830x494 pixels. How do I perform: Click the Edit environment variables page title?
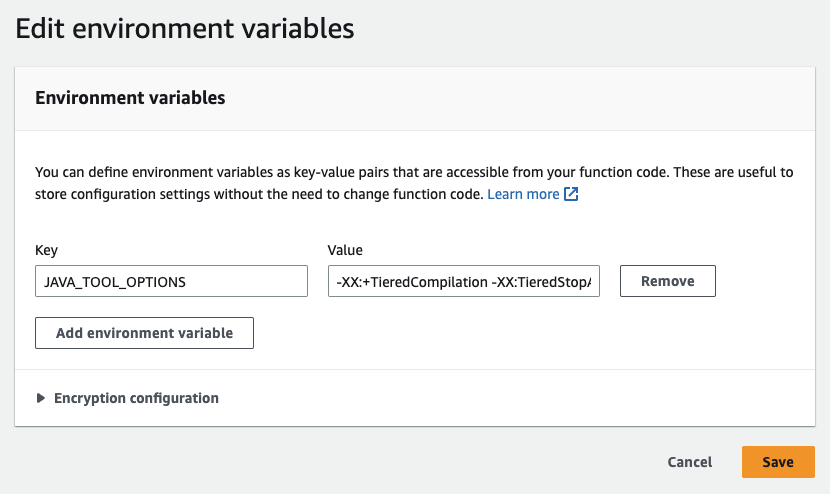185,29
